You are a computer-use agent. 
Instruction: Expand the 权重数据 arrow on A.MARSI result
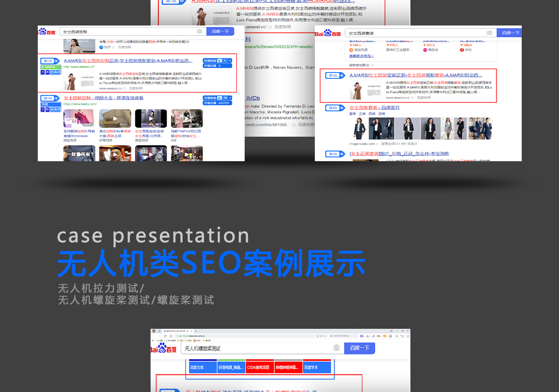[230, 60]
